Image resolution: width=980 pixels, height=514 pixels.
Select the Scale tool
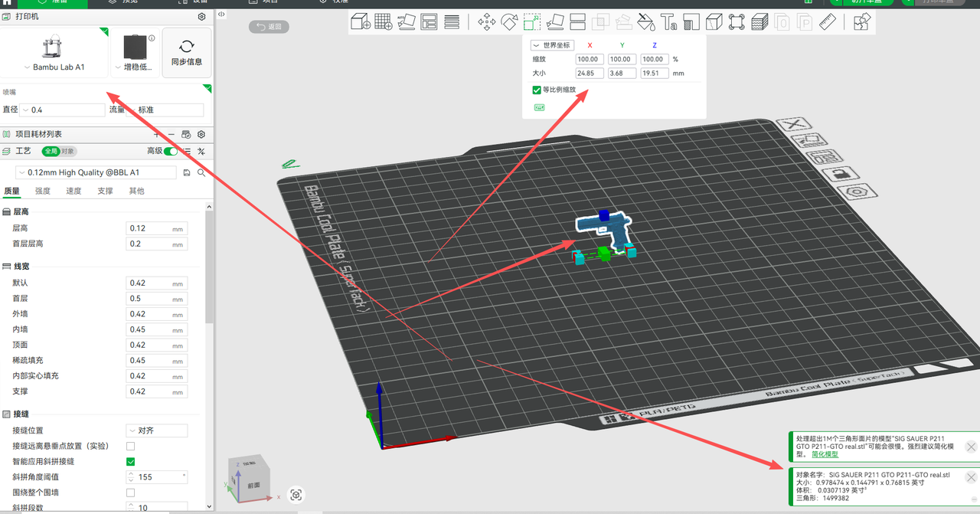(x=532, y=22)
